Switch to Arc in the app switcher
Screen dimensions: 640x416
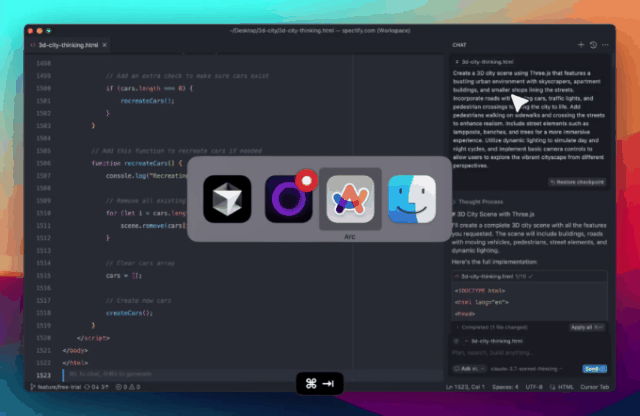[x=350, y=199]
